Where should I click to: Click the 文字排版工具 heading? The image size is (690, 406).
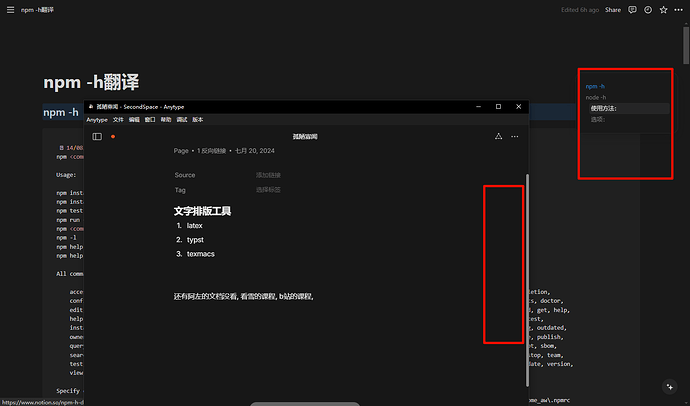pos(202,211)
